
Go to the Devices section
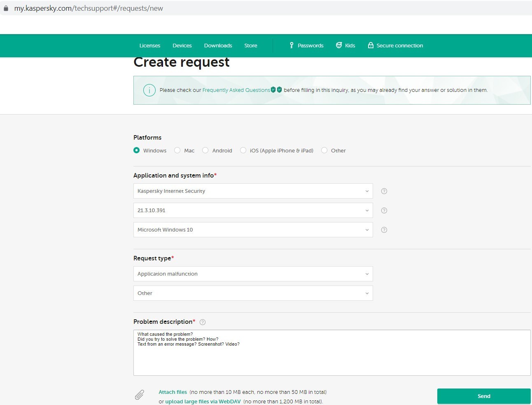tap(182, 46)
